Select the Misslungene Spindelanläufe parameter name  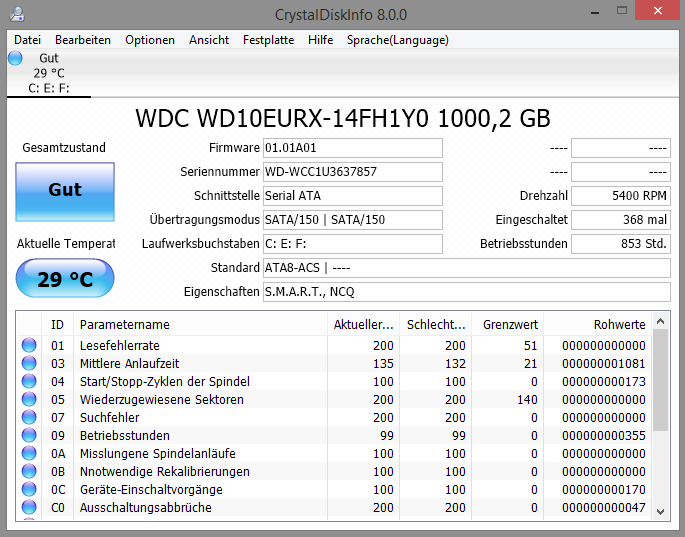[x=157, y=454]
